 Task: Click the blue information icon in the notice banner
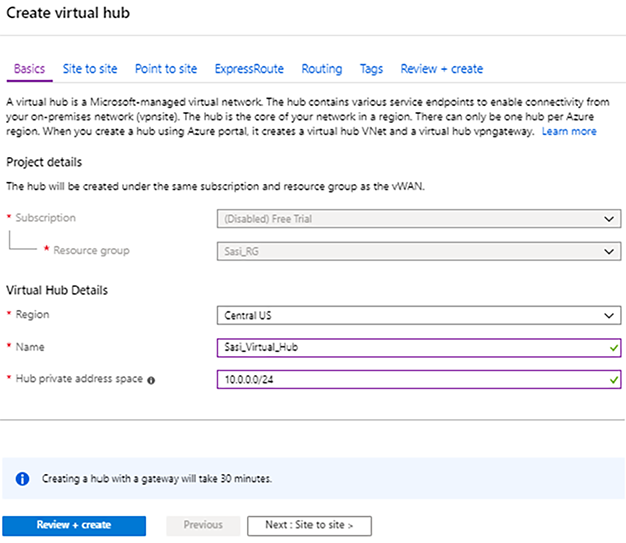[22, 479]
